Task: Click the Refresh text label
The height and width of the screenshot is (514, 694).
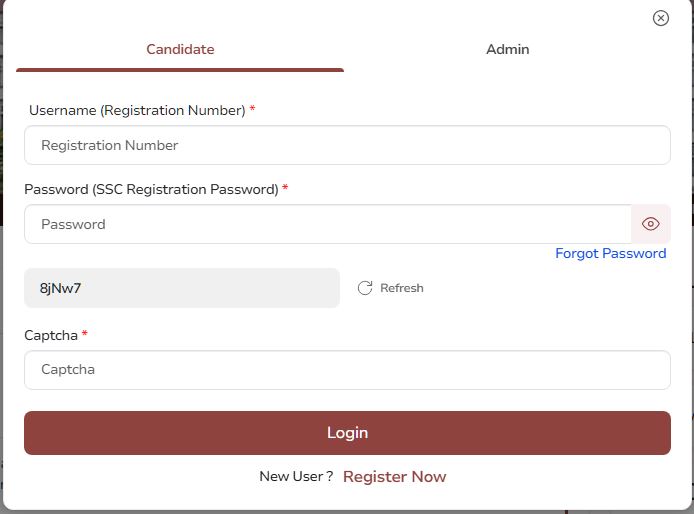Action: [402, 288]
